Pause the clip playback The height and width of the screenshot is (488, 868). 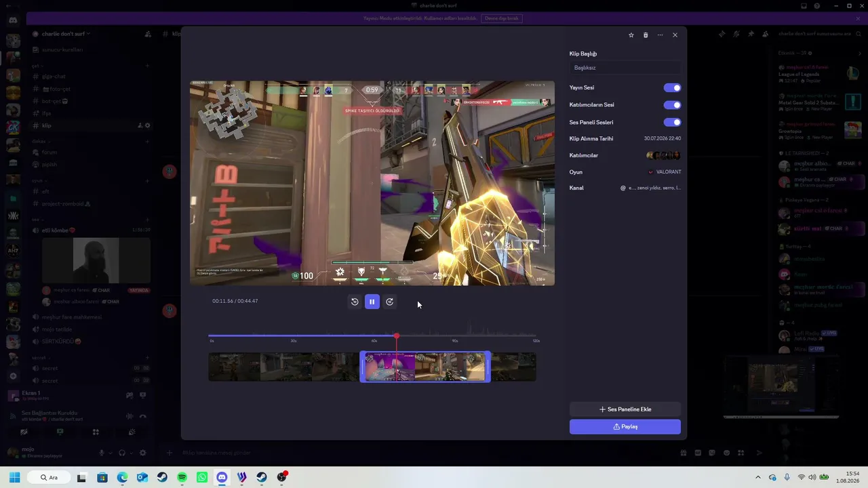[x=372, y=302]
